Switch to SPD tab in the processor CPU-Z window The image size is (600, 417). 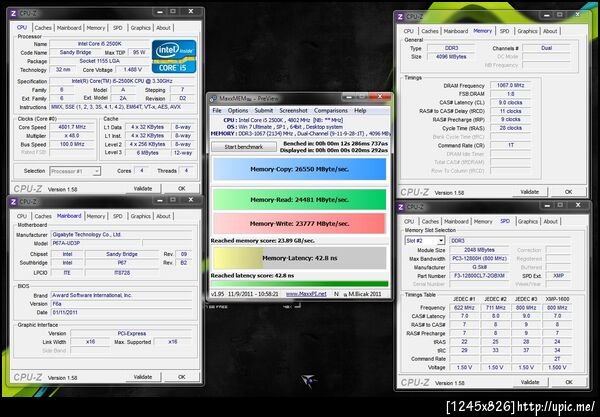click(x=117, y=28)
